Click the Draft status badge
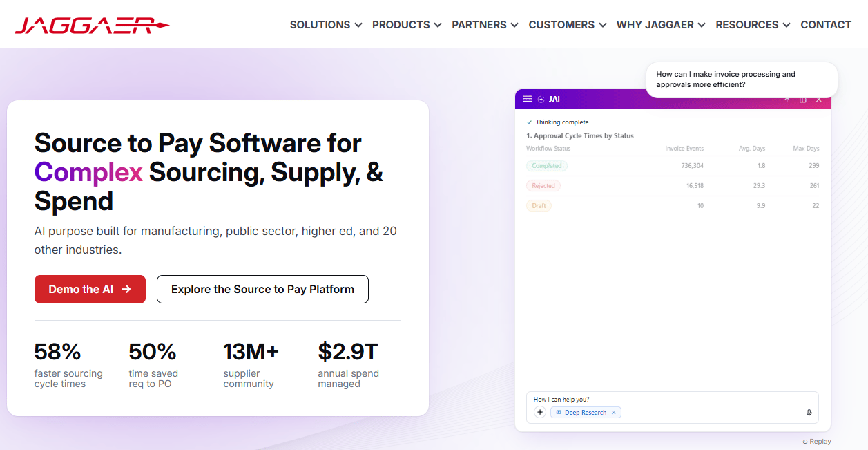This screenshot has height=450, width=868. tap(539, 206)
